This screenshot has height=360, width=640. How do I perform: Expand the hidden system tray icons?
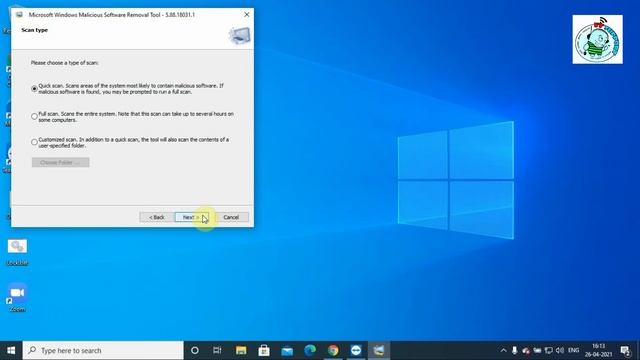click(x=503, y=350)
